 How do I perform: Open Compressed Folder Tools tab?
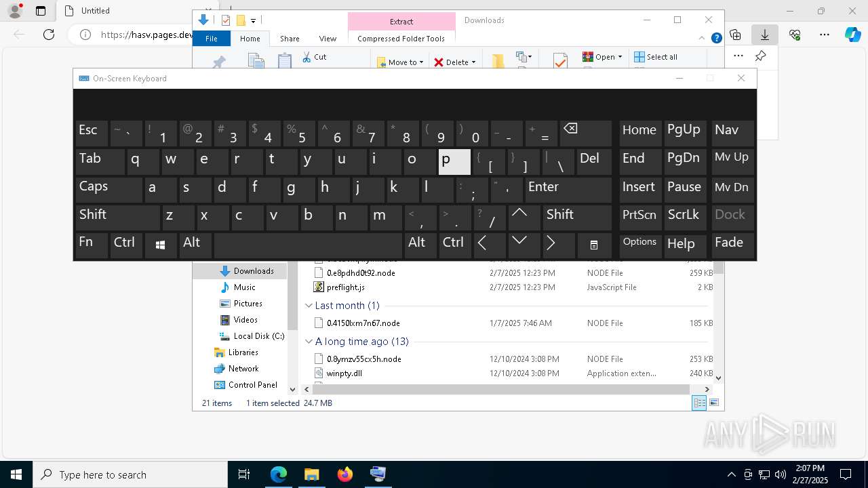[401, 39]
